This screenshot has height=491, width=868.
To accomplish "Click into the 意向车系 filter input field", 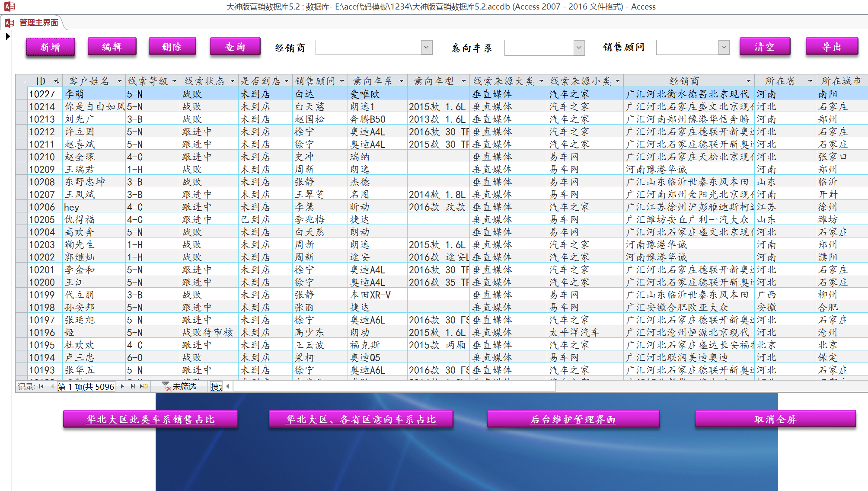I will click(539, 47).
